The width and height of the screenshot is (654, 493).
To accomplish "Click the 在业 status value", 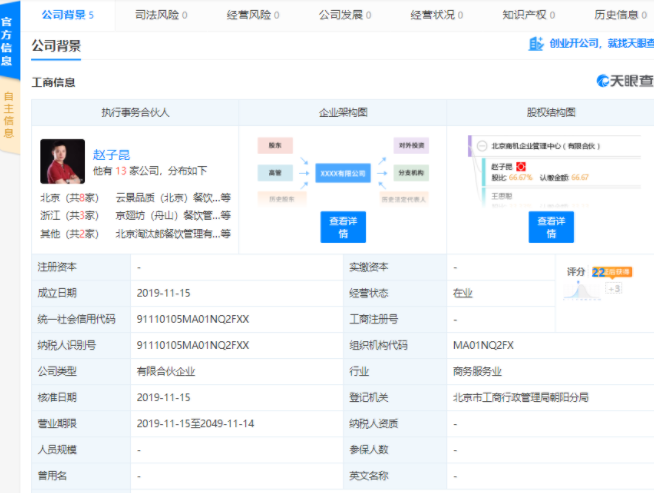I will coord(463,293).
